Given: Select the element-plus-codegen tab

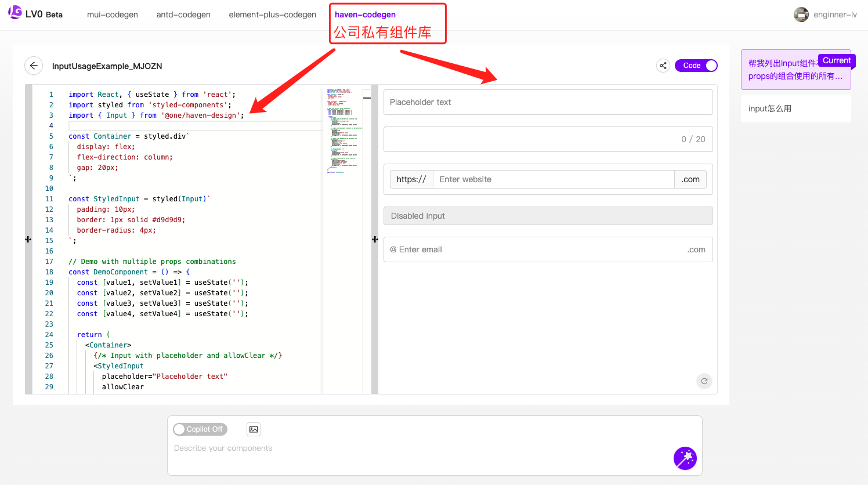Looking at the screenshot, I should pos(273,15).
